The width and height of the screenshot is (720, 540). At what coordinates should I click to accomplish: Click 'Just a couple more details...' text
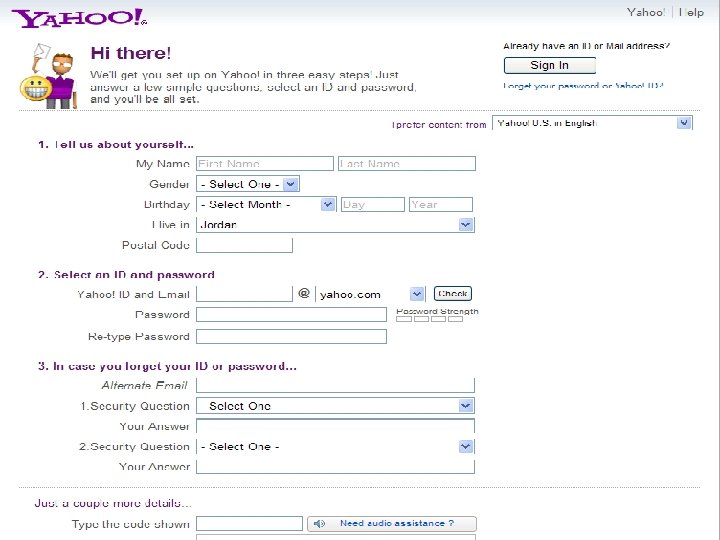coord(113,503)
